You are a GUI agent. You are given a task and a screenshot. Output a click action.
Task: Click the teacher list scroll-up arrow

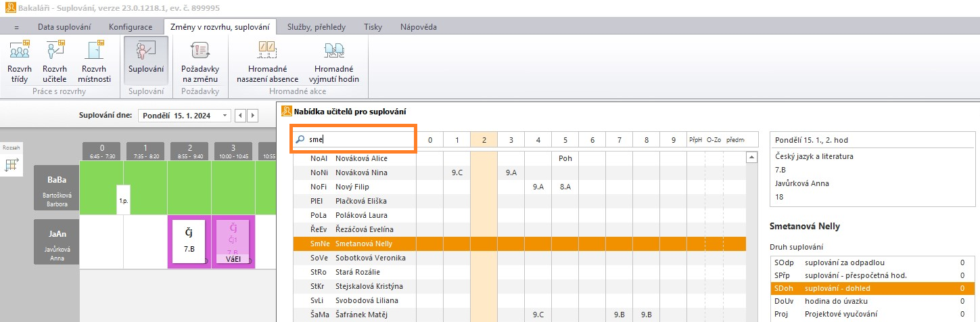[751, 158]
